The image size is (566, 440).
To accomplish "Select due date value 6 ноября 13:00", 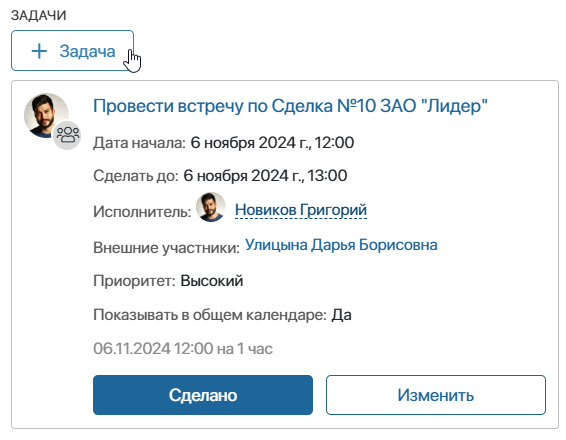I will click(x=265, y=176).
